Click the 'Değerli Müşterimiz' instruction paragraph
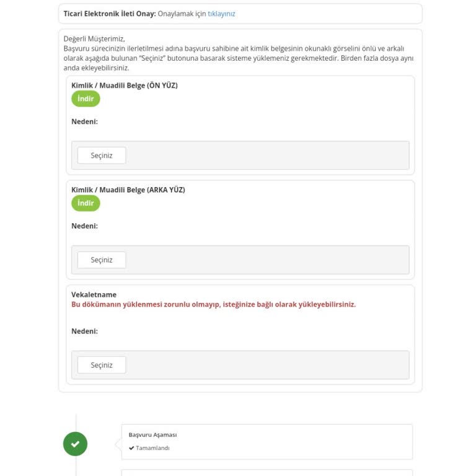 [238, 53]
